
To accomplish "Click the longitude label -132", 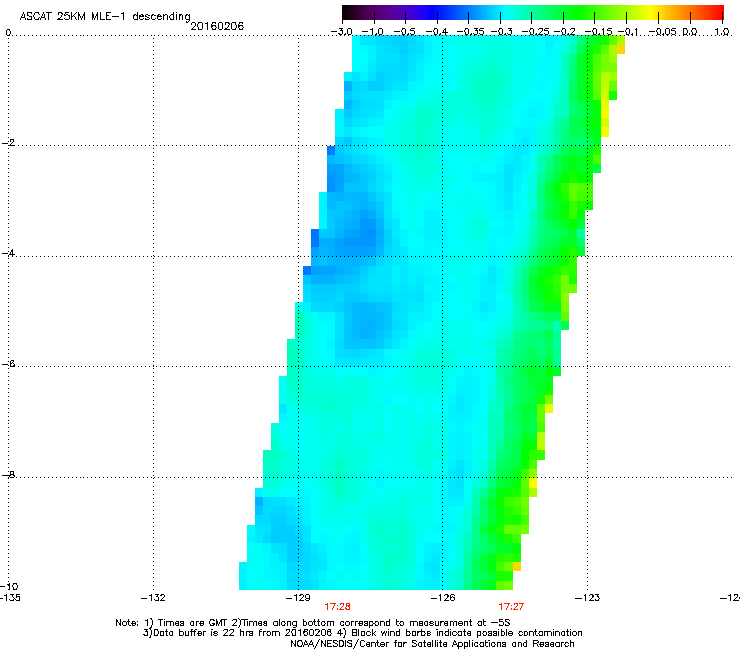I will pyautogui.click(x=153, y=598).
